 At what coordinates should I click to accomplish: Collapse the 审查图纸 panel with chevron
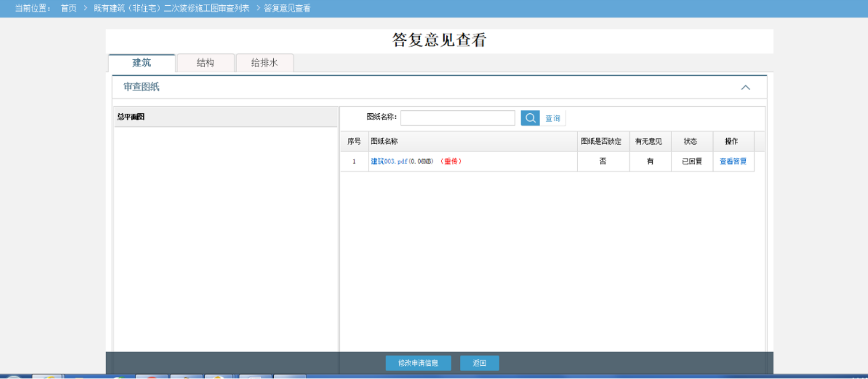tap(745, 87)
